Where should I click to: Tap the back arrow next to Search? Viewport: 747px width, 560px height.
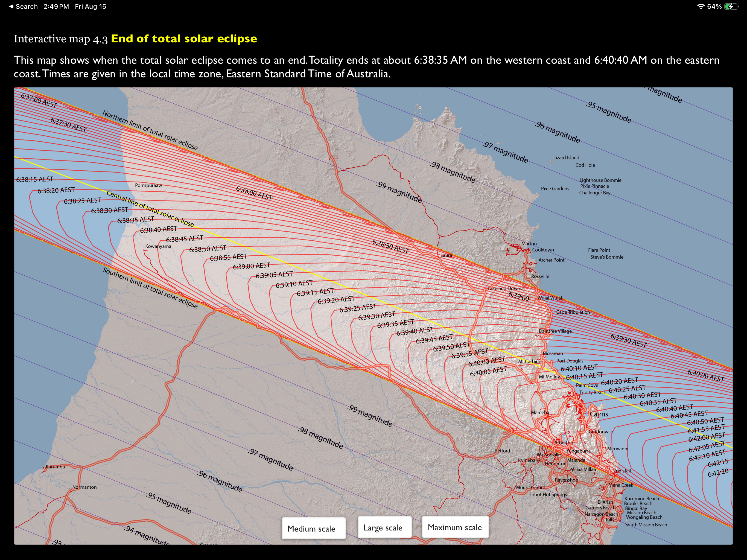pyautogui.click(x=11, y=6)
